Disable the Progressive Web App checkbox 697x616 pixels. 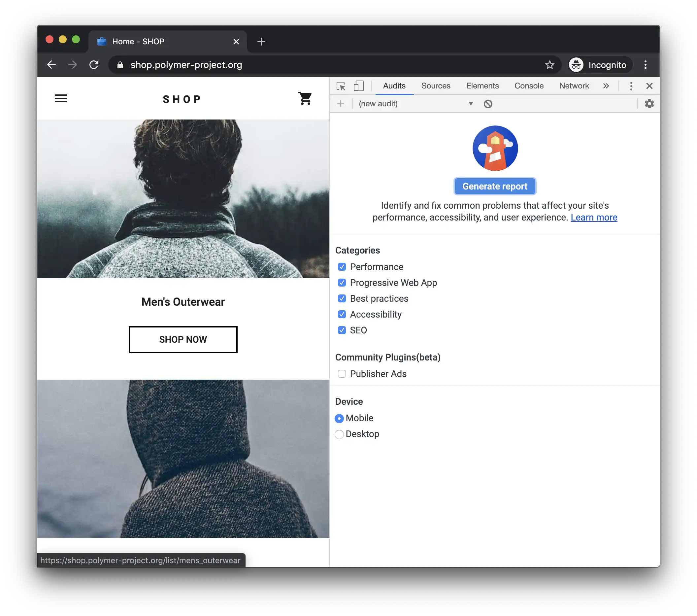click(x=342, y=283)
